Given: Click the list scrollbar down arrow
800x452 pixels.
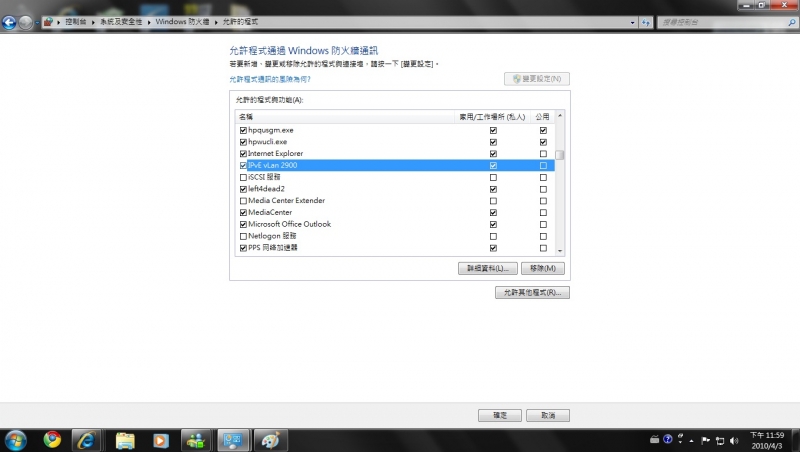Looking at the screenshot, I should (x=560, y=250).
